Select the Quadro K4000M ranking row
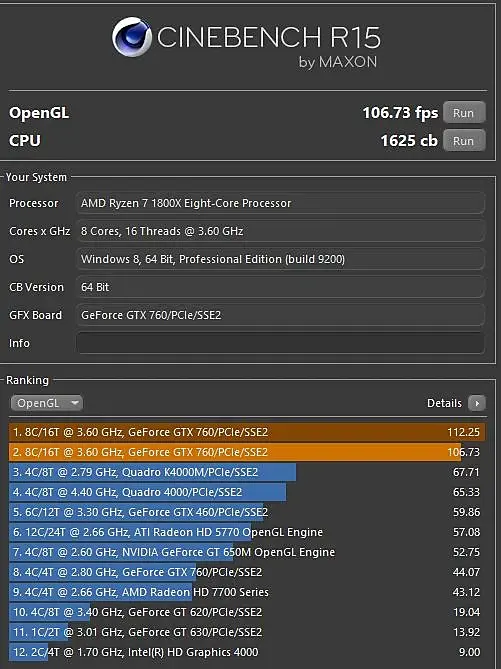Screen dimensions: 501x669 coord(247,472)
